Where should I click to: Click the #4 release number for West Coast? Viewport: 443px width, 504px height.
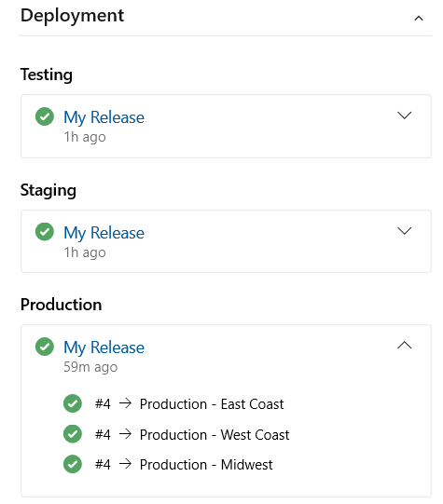(x=103, y=434)
